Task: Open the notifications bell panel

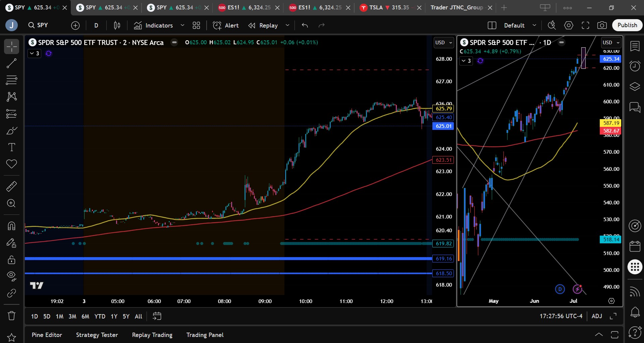Action: pos(635,312)
